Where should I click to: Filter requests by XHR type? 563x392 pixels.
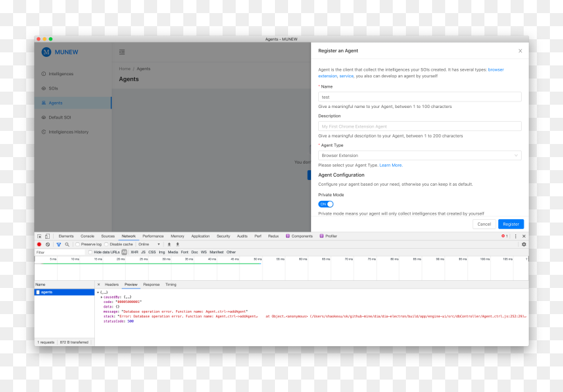(134, 253)
